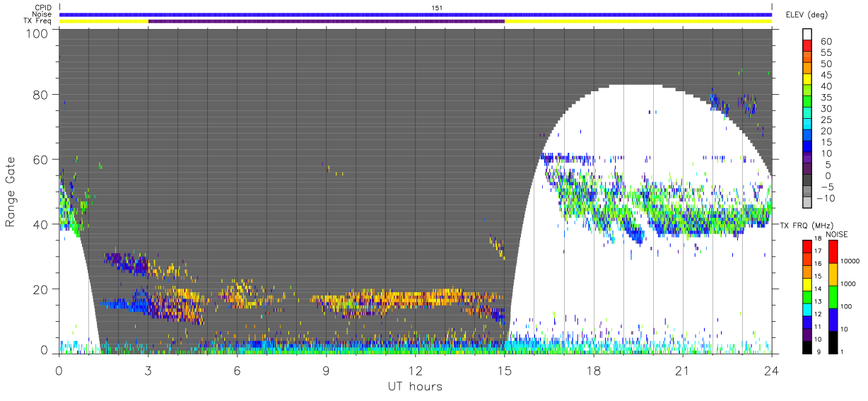Screen dimensions: 868x401
Task: Select the 100 tick on Range Gate axis
Action: click(37, 33)
